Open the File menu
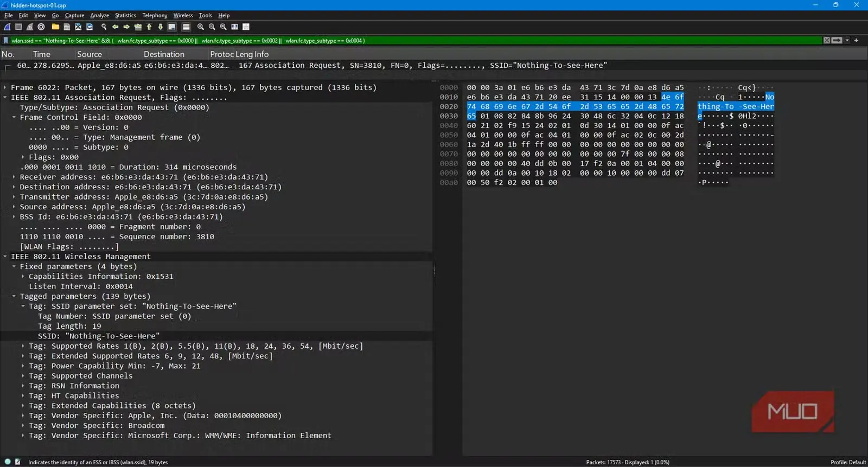The height and width of the screenshot is (467, 868). coord(9,15)
